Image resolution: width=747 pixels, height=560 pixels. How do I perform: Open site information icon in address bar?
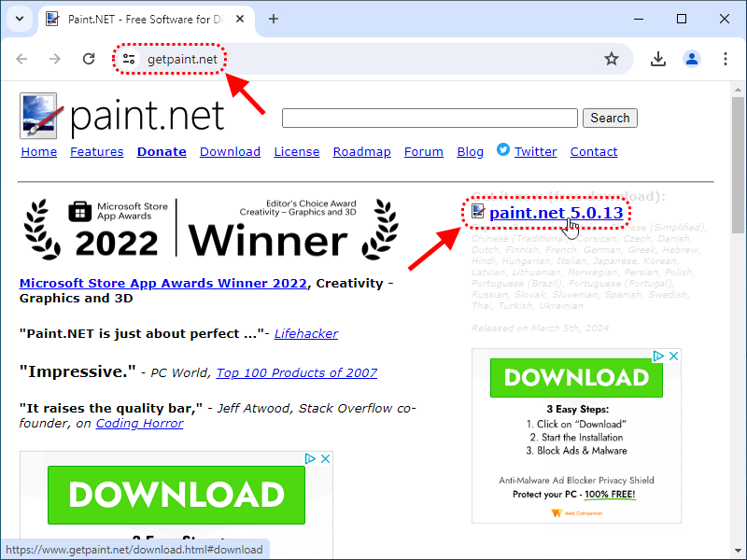click(129, 59)
